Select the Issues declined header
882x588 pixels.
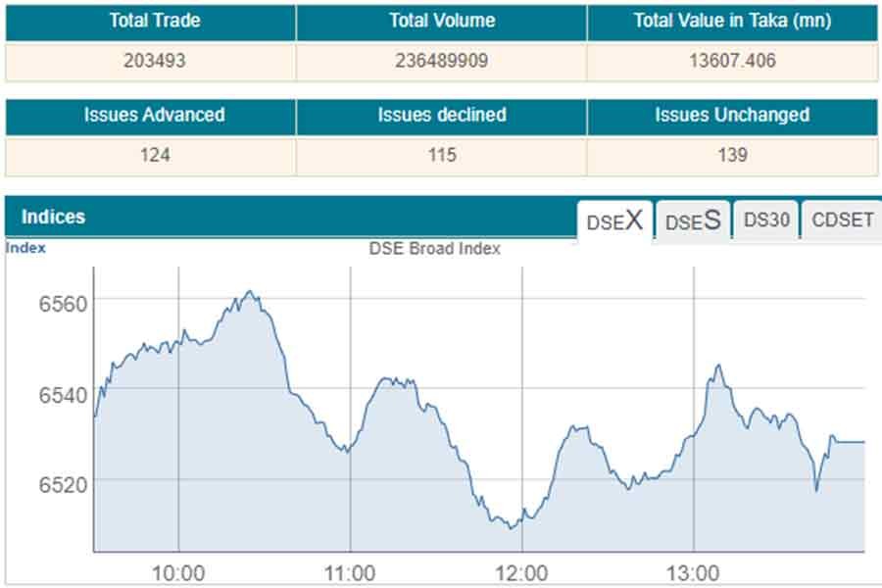[441, 115]
